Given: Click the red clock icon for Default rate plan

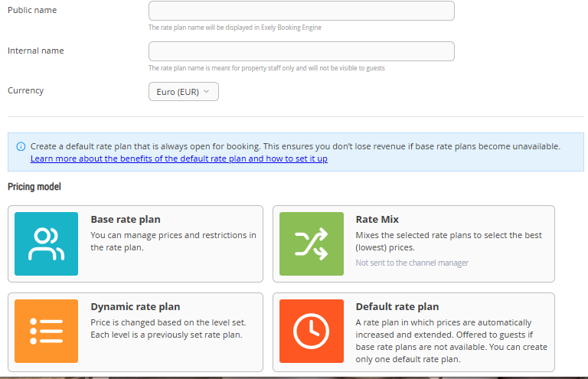Looking at the screenshot, I should [311, 331].
